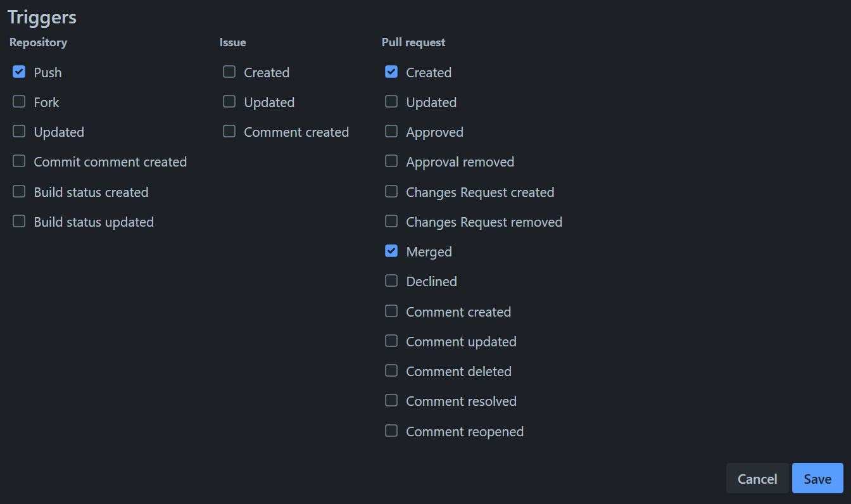Check the Approved trigger
851x504 pixels.
tap(391, 132)
